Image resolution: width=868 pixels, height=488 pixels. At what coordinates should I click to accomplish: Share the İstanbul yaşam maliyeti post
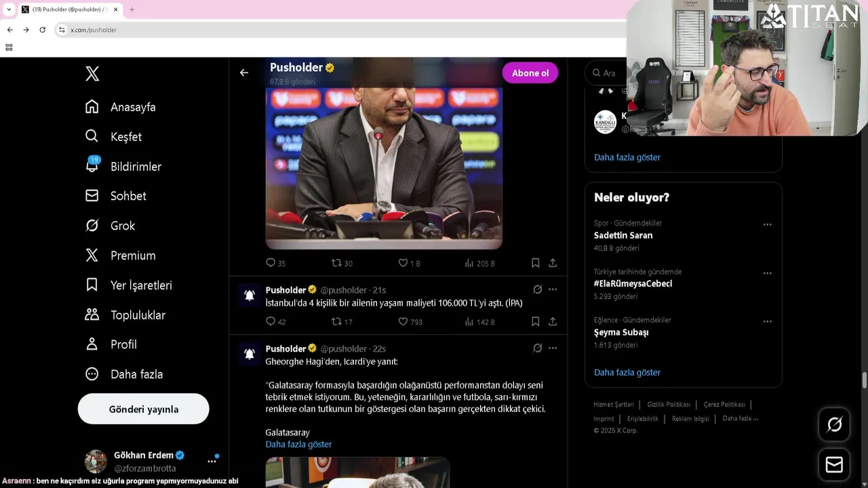[553, 322]
